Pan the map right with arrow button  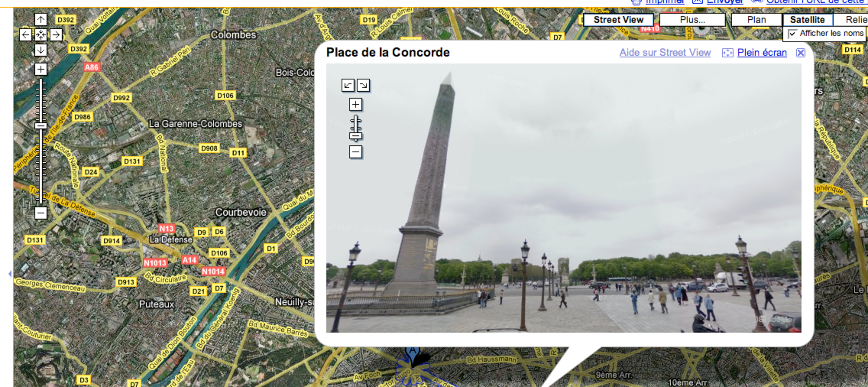[x=56, y=35]
